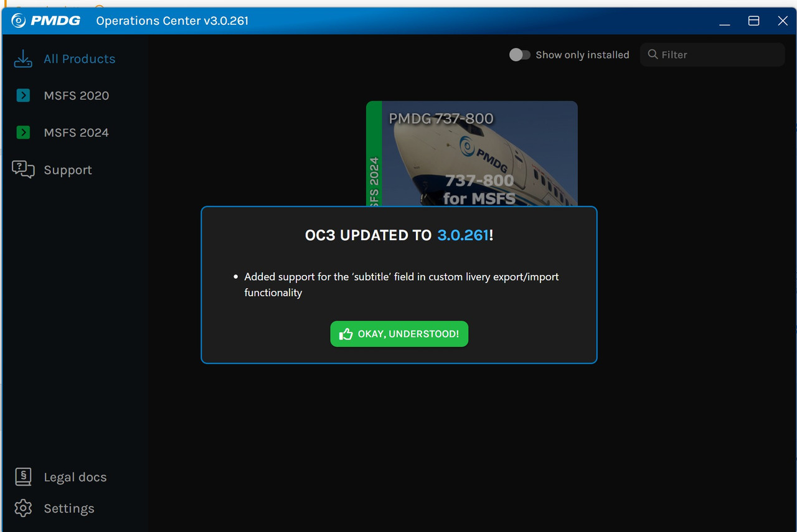Click the thumbs-up icon on the okay button
The height and width of the screenshot is (532, 797).
point(346,334)
